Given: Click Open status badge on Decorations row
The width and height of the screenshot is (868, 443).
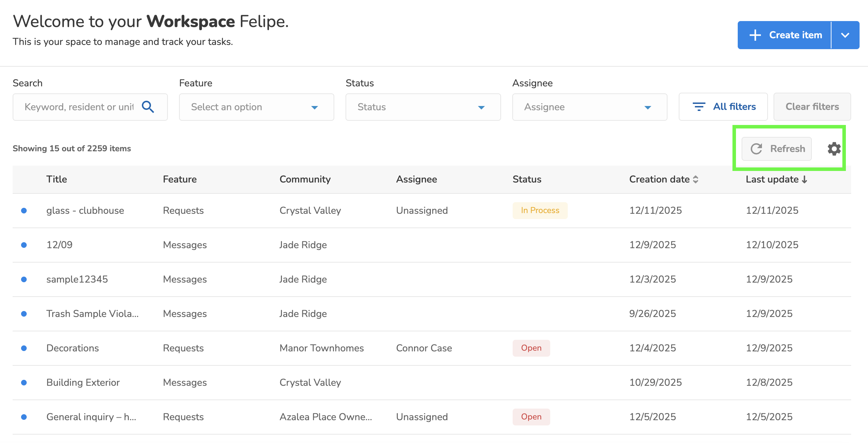Looking at the screenshot, I should 531,348.
